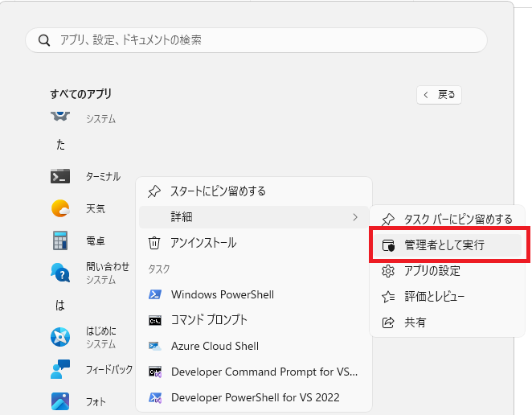This screenshot has width=532, height=415.
Task: Click the admin shield icon
Action: point(388,245)
